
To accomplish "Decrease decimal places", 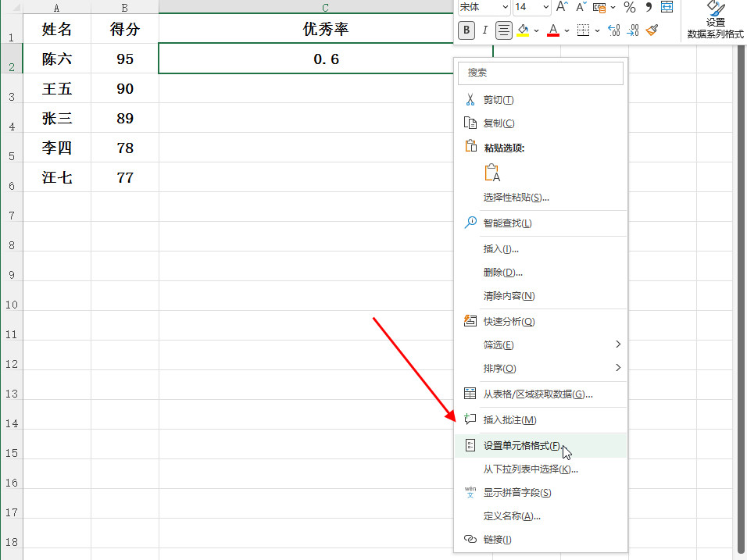I will (633, 30).
